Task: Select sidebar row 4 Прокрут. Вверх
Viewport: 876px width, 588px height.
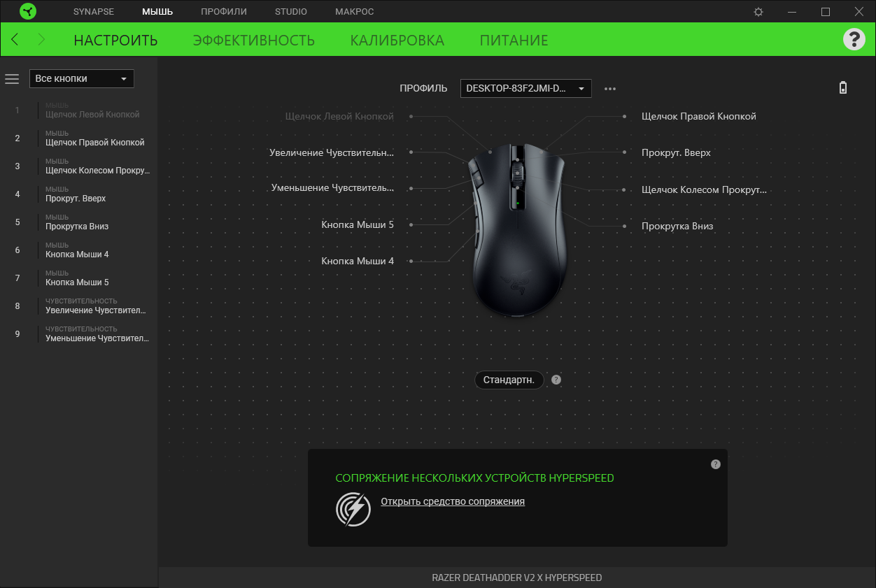Action: click(79, 194)
